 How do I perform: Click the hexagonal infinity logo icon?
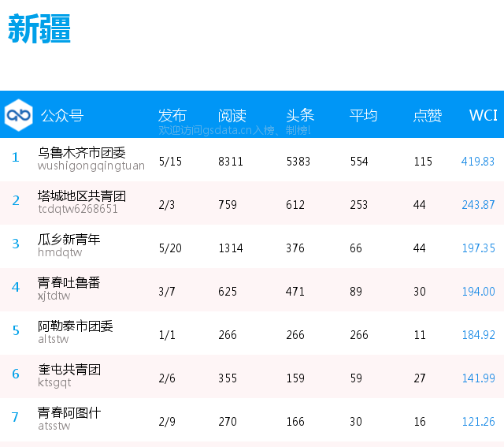coord(18,115)
